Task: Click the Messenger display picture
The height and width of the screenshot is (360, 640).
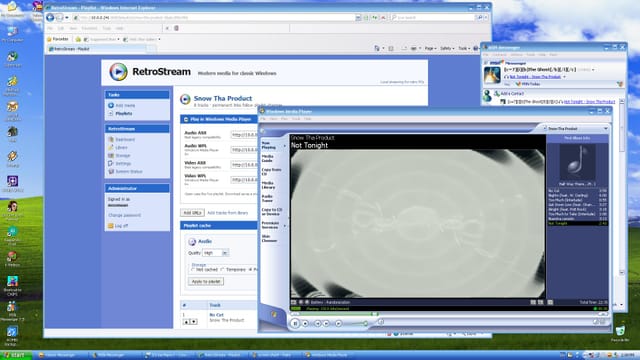Action: (x=492, y=75)
